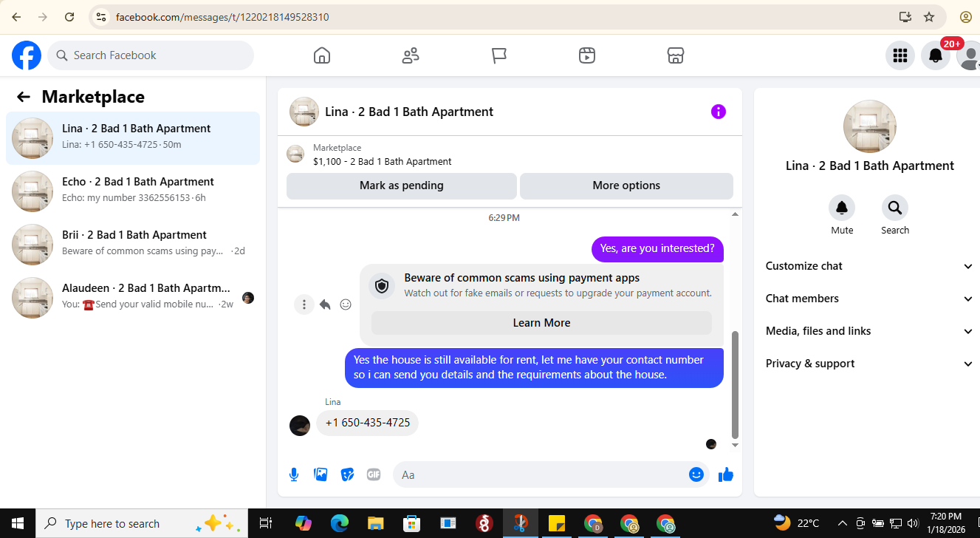Record a voice clip with microphone icon

[294, 474]
